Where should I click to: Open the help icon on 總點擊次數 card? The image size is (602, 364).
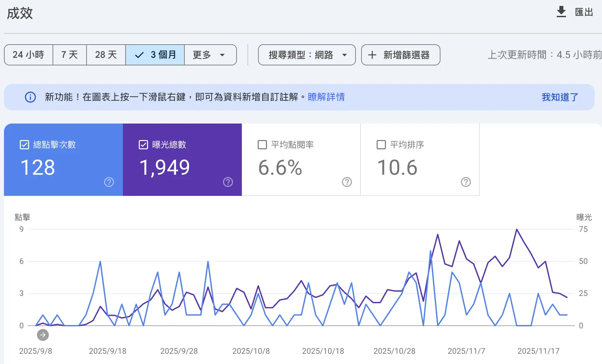109,182
